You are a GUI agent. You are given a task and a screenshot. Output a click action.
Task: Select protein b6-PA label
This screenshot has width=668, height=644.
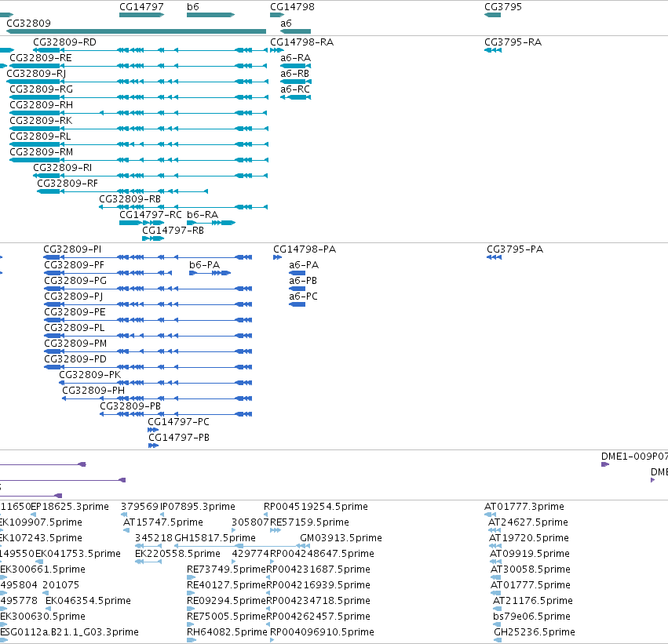pos(205,265)
